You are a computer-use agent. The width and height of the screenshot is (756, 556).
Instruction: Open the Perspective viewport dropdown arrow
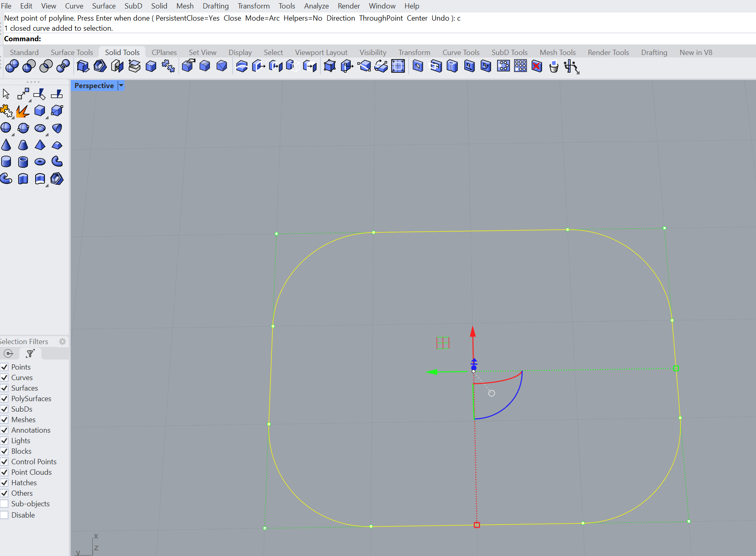pyautogui.click(x=121, y=86)
